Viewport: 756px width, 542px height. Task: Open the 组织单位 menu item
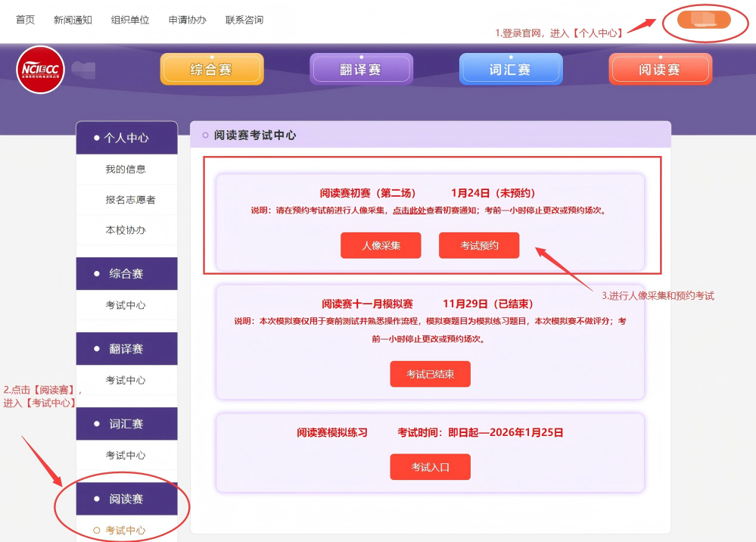[129, 20]
